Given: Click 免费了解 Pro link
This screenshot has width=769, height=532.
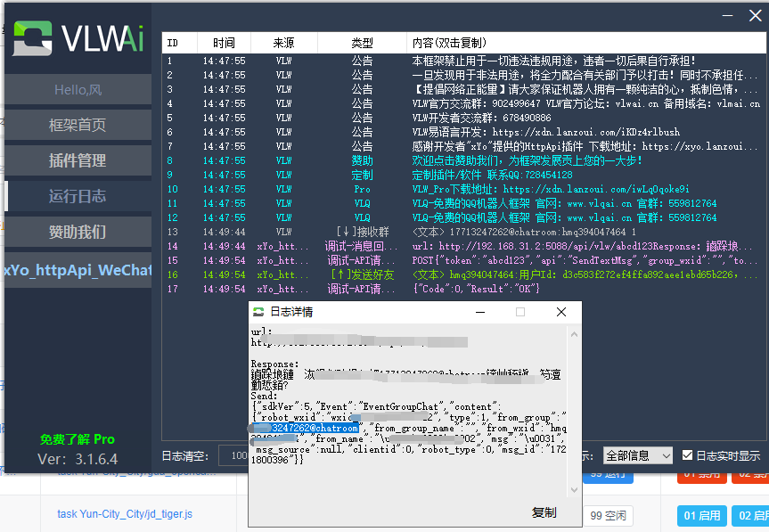Looking at the screenshot, I should [77, 439].
